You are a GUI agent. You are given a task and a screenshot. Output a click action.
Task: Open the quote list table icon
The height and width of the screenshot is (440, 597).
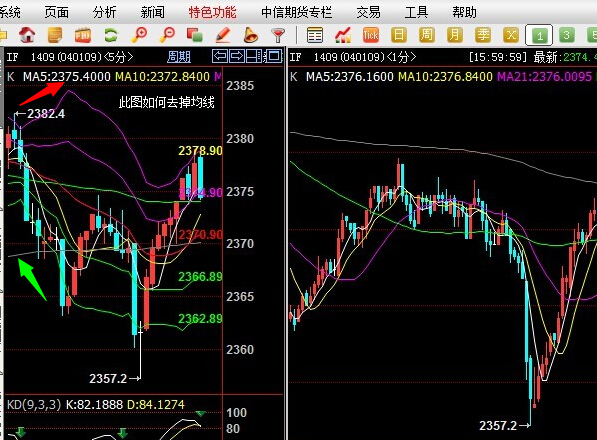(315, 35)
